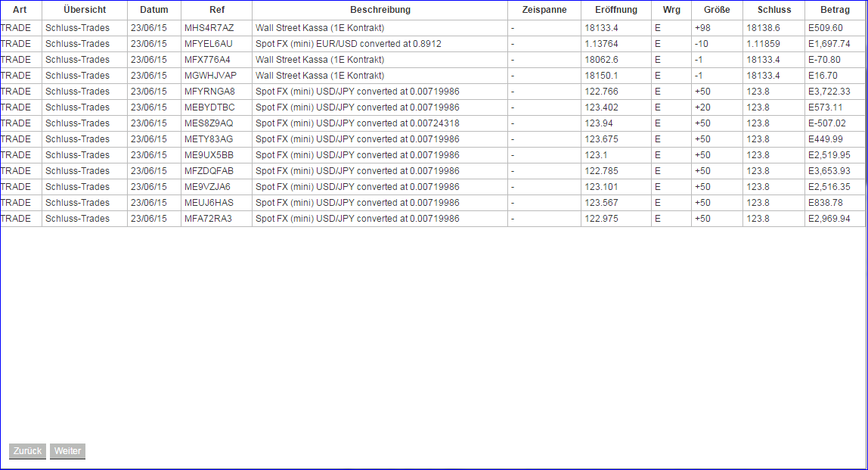868x470 pixels.
Task: Sort table by the Datum column
Action: [x=153, y=9]
